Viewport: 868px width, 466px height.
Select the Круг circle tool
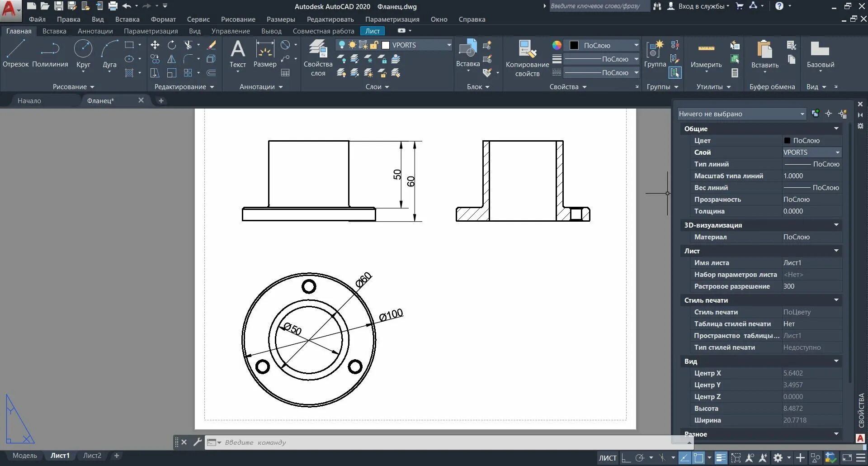tap(83, 54)
